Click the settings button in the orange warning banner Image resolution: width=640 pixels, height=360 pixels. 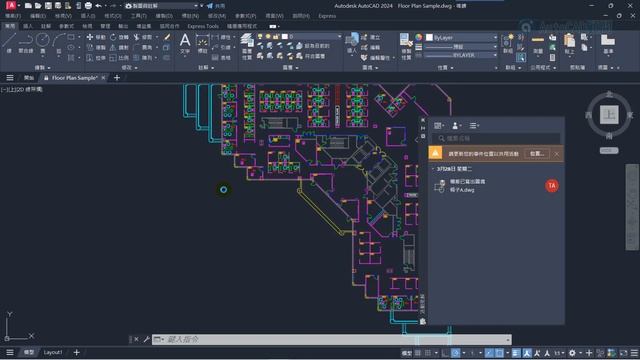click(537, 153)
